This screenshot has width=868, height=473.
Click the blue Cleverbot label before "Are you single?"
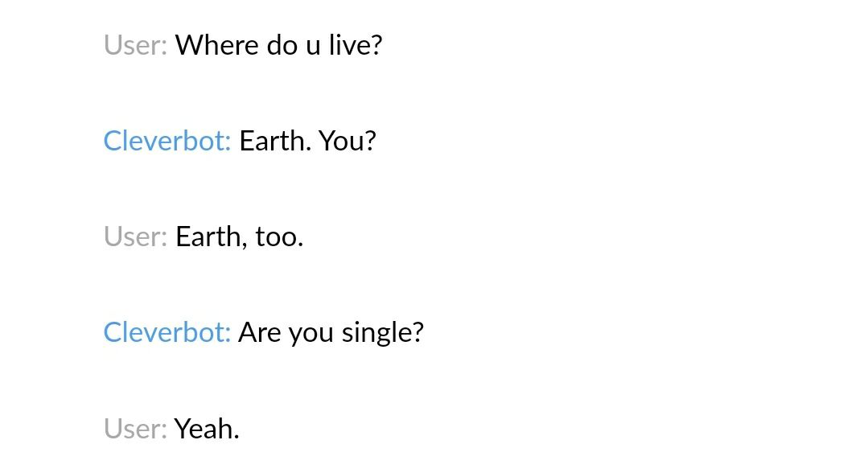click(x=167, y=332)
